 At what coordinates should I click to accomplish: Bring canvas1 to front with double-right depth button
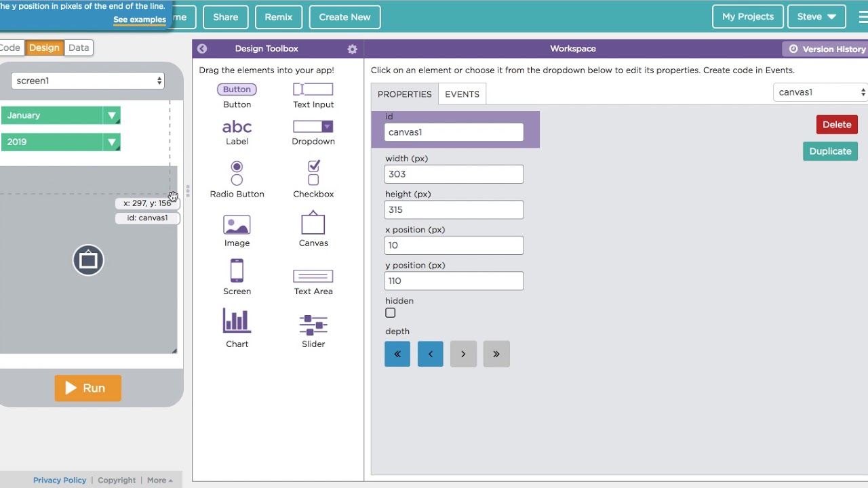(496, 354)
